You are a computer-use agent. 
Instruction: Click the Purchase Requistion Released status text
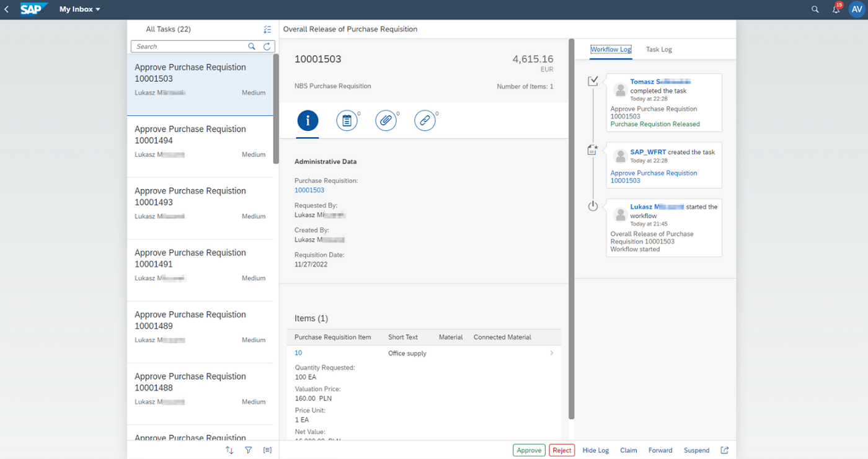pyautogui.click(x=655, y=124)
